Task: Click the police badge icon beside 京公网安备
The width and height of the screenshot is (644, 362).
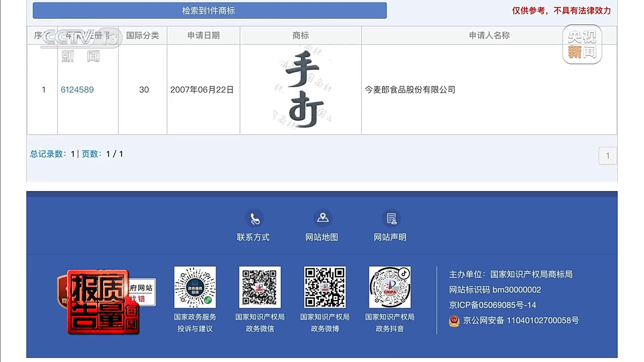Action: pos(454,321)
